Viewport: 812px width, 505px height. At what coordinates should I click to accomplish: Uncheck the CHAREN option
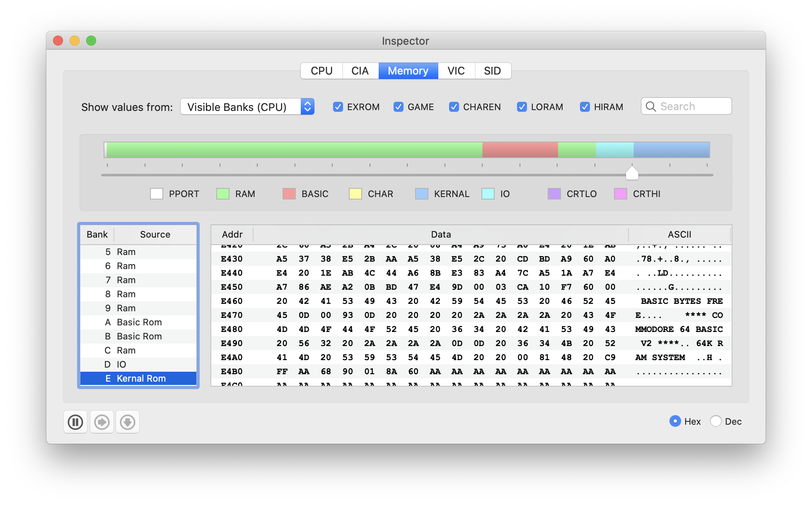pos(454,107)
